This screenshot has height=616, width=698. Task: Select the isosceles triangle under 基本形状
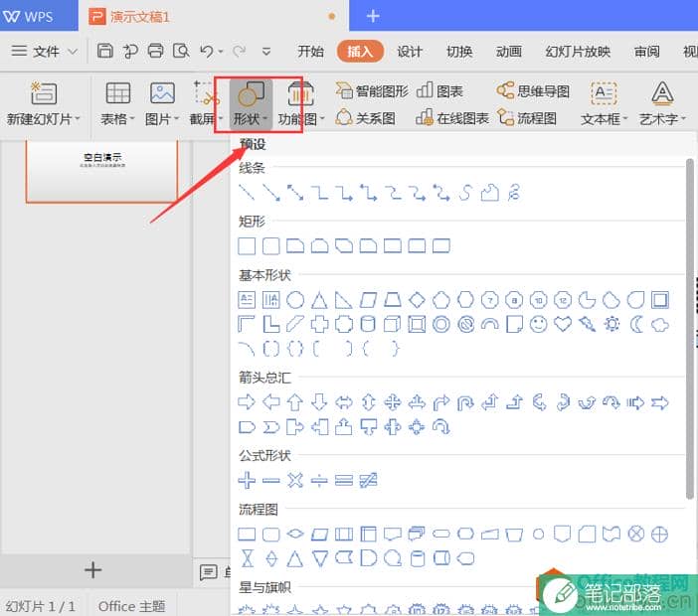click(319, 300)
